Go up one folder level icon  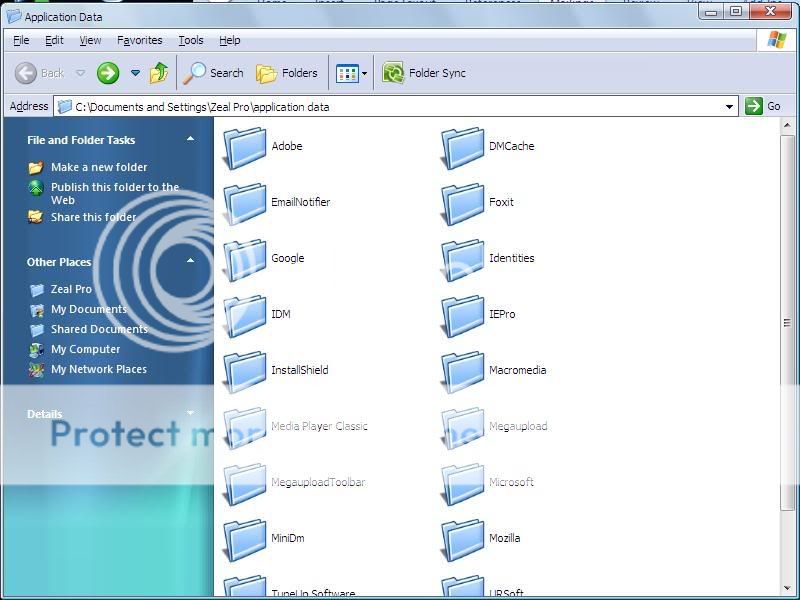pos(159,73)
